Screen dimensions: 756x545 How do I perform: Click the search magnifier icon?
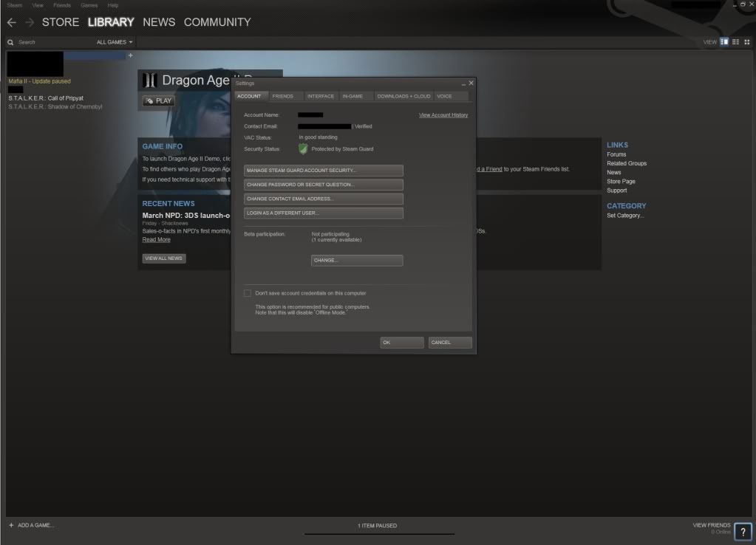coord(10,42)
